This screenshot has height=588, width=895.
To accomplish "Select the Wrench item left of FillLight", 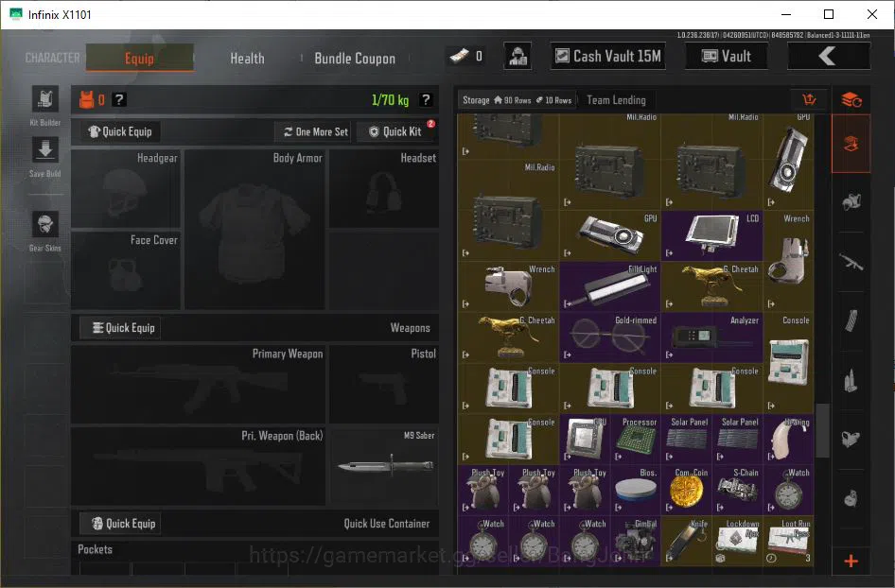I will pyautogui.click(x=508, y=286).
